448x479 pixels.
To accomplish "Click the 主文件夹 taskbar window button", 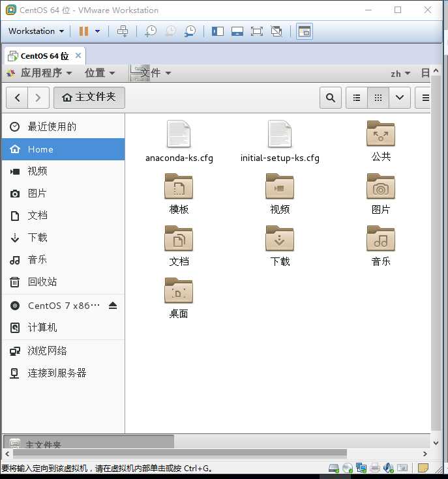I will pos(89,442).
